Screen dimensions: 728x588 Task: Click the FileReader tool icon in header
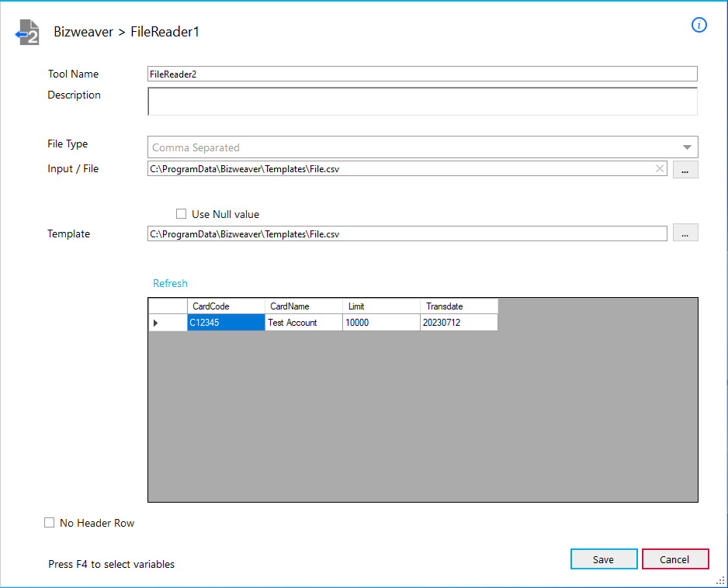coord(27,32)
